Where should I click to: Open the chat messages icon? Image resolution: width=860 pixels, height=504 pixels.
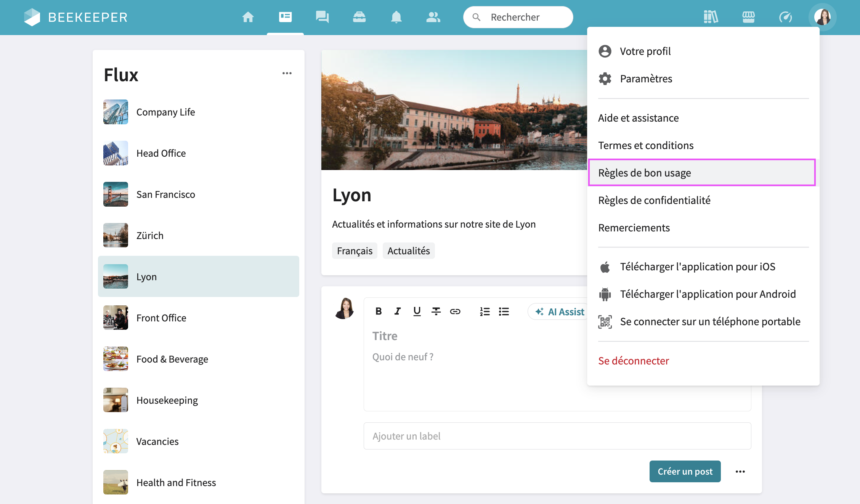pyautogui.click(x=322, y=17)
